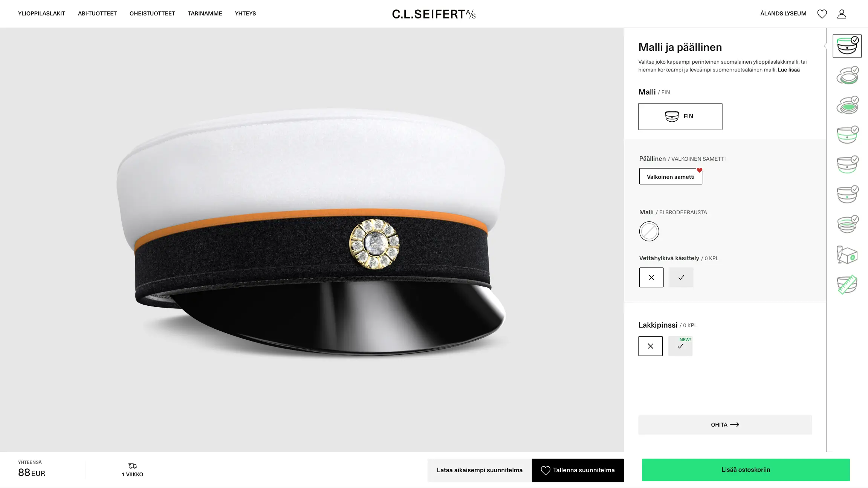
Task: Click Lisää ostoskoriin button
Action: [746, 470]
